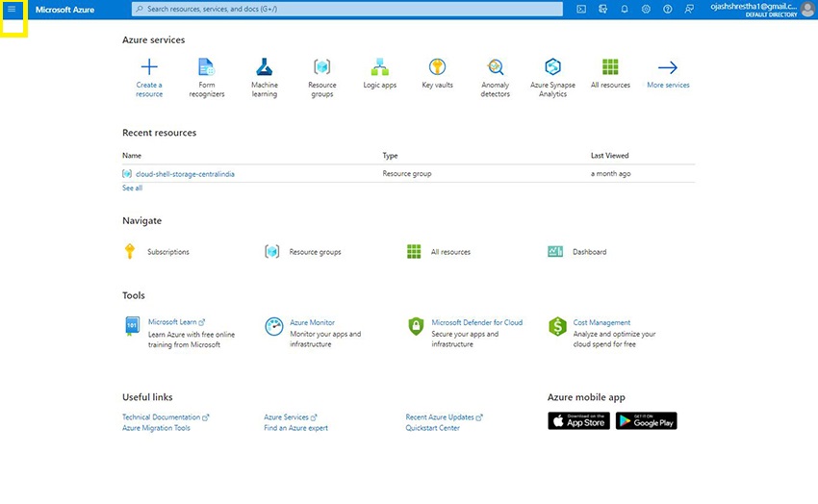The image size is (818, 504).
Task: Open All resources grid icon under Navigate
Action: (x=414, y=251)
